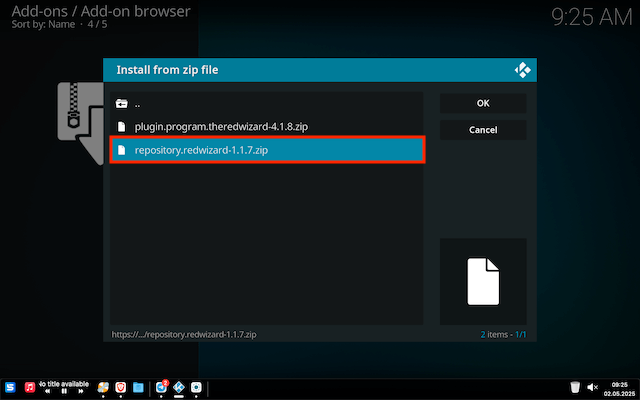
Task: Click the '2 items - 1/1' counter
Action: pos(503,335)
